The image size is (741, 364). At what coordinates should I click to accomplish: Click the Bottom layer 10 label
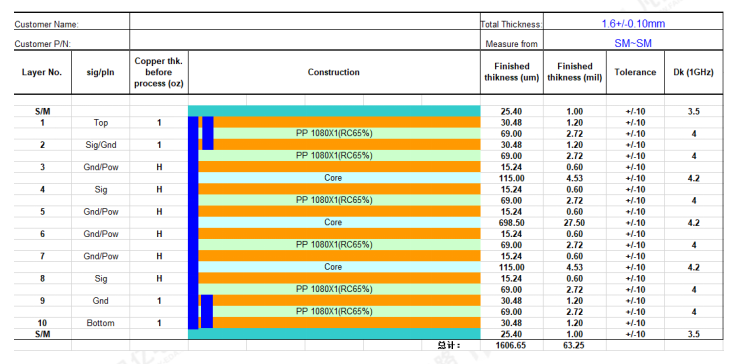[x=101, y=323]
